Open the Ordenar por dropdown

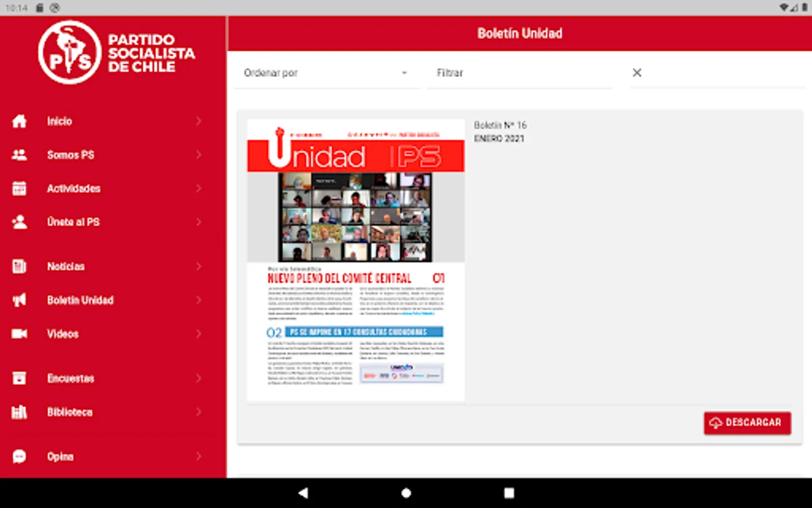(326, 73)
